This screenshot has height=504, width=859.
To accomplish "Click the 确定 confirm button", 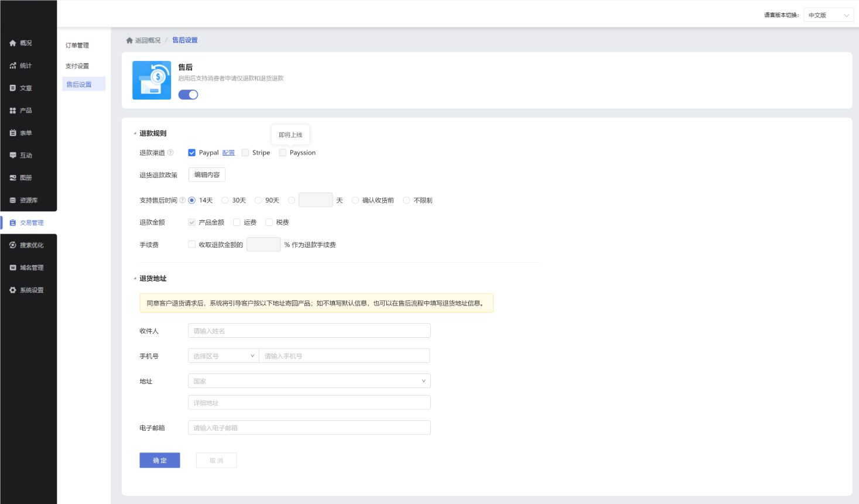I will [159, 461].
